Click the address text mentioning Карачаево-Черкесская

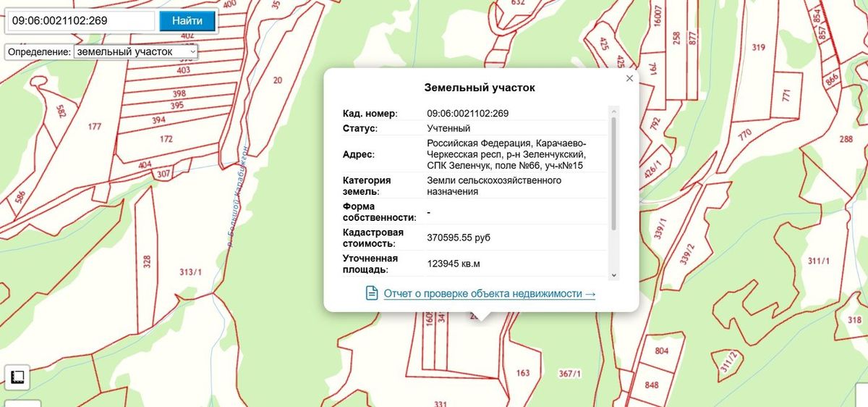click(507, 154)
